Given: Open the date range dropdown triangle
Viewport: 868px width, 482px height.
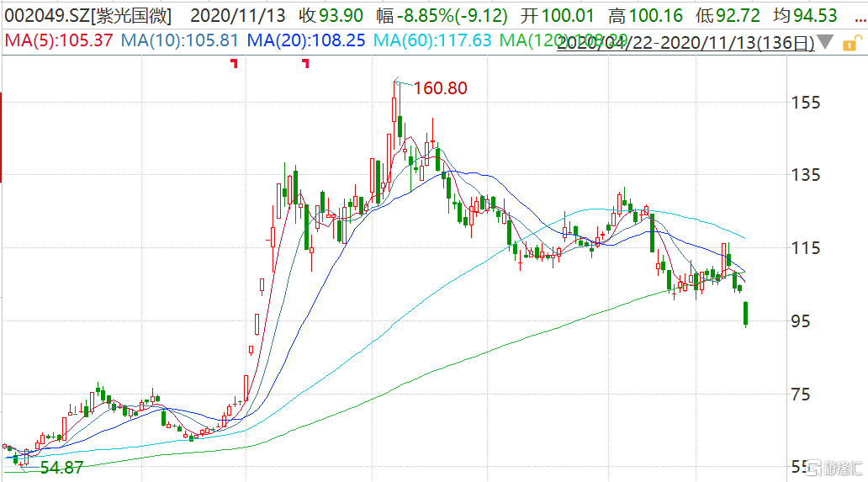Looking at the screenshot, I should pyautogui.click(x=825, y=42).
